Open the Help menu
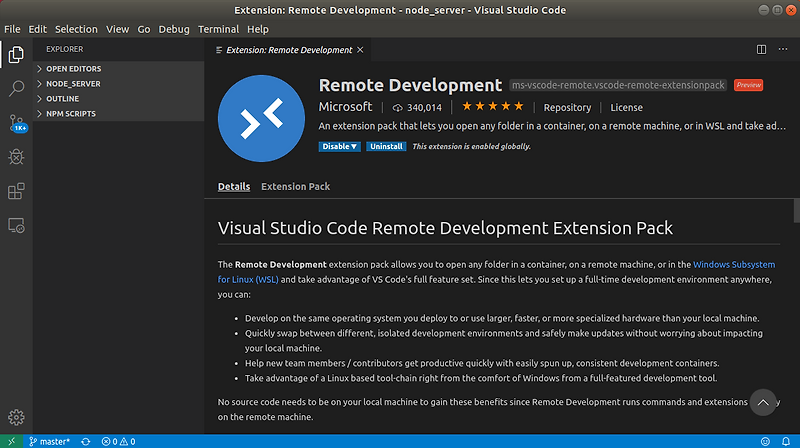The width and height of the screenshot is (800, 448). click(x=258, y=29)
